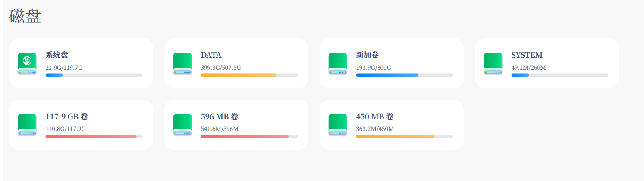This screenshot has height=181, width=644.
Task: Click the 117.9 GB 卷 red usage bar
Action: (94, 136)
